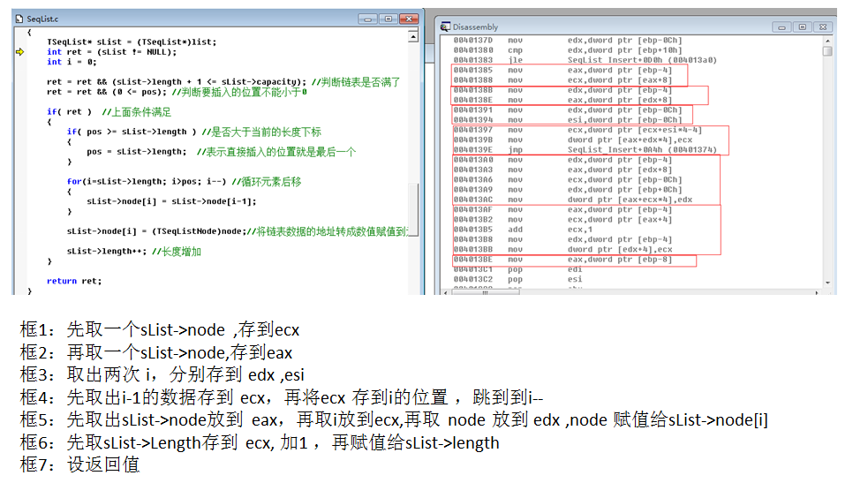Screen dimensions: 868x483
Task: Click the SeqList.c vertical scrollbar thumb
Action: tap(413, 209)
